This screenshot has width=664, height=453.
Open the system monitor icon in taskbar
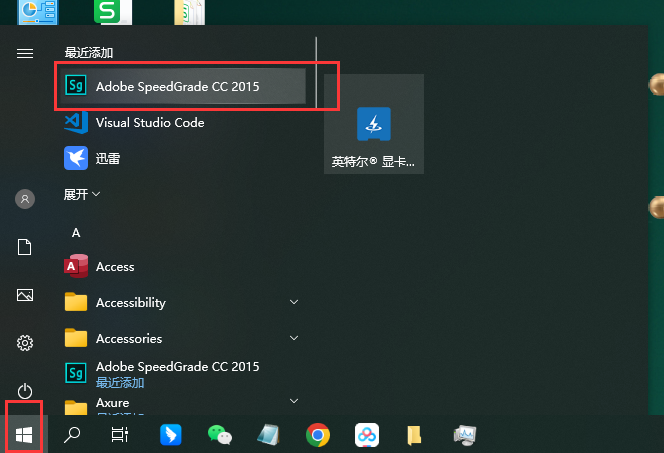pos(465,435)
